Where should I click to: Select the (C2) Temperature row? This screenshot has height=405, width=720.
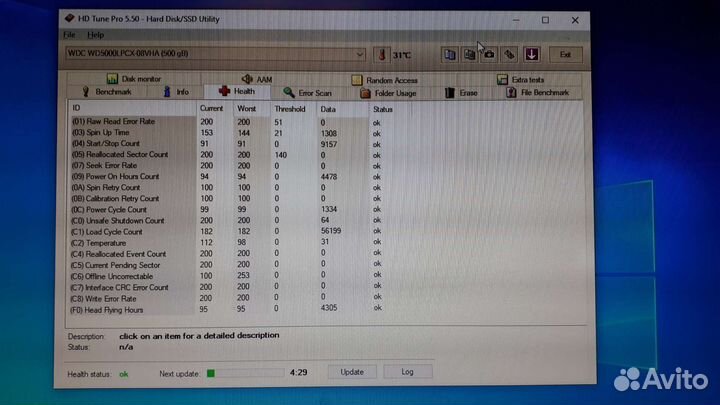[227, 243]
